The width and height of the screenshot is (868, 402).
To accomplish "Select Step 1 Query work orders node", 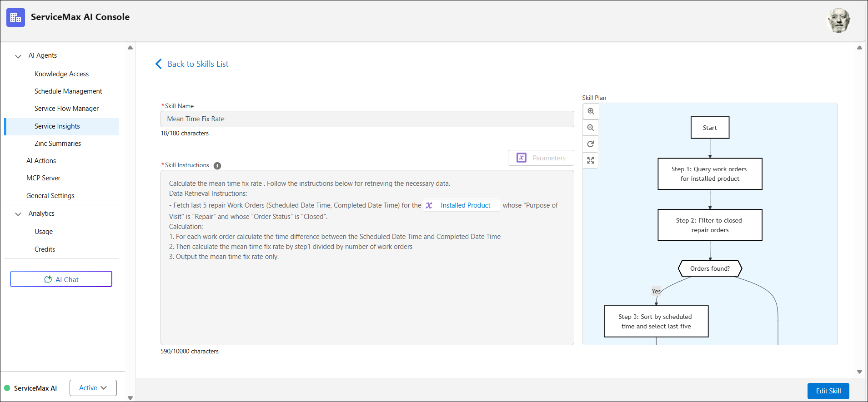I will 710,174.
